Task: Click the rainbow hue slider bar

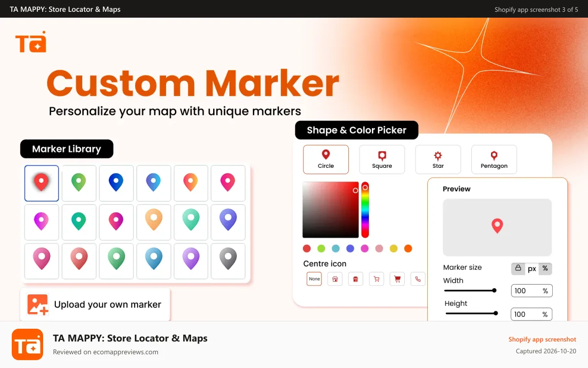Action: 365,210
